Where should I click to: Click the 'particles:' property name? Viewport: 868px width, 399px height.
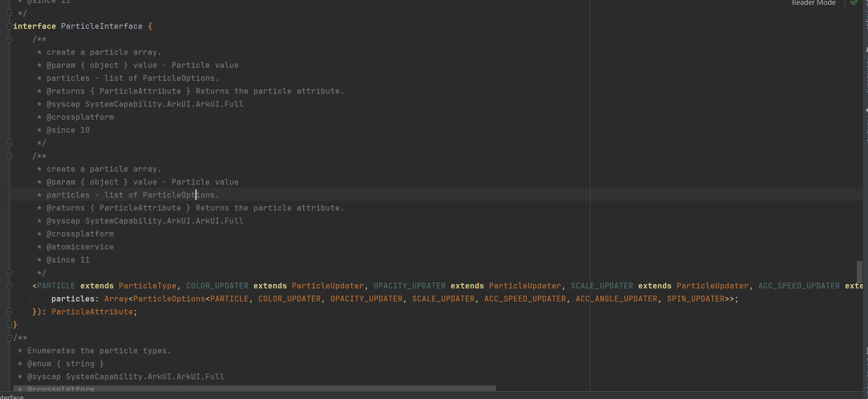tap(75, 299)
